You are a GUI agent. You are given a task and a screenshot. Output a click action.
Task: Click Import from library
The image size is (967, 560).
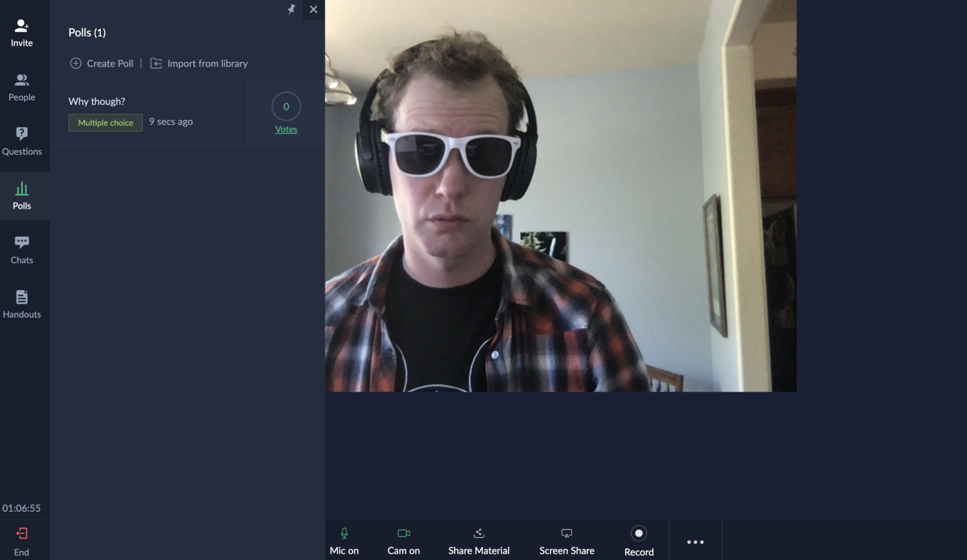199,64
